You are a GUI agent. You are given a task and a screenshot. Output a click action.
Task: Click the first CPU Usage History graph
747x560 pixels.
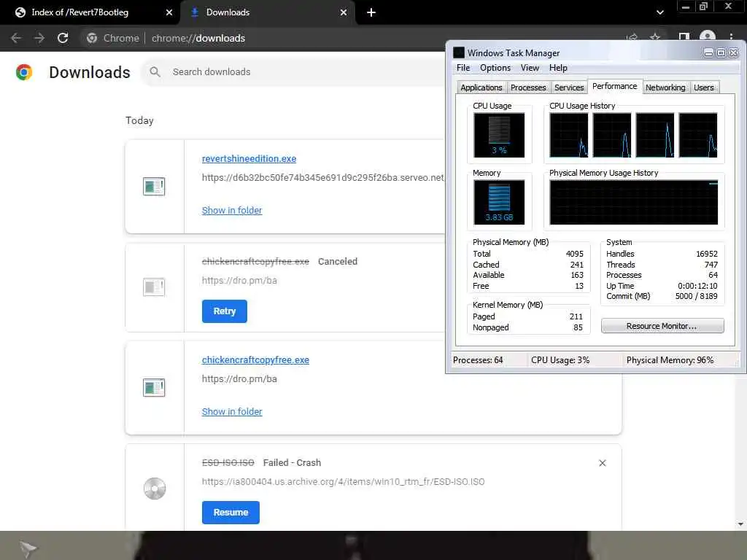569,135
